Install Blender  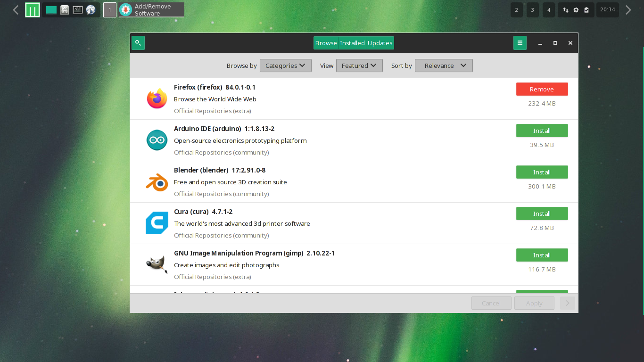542,172
